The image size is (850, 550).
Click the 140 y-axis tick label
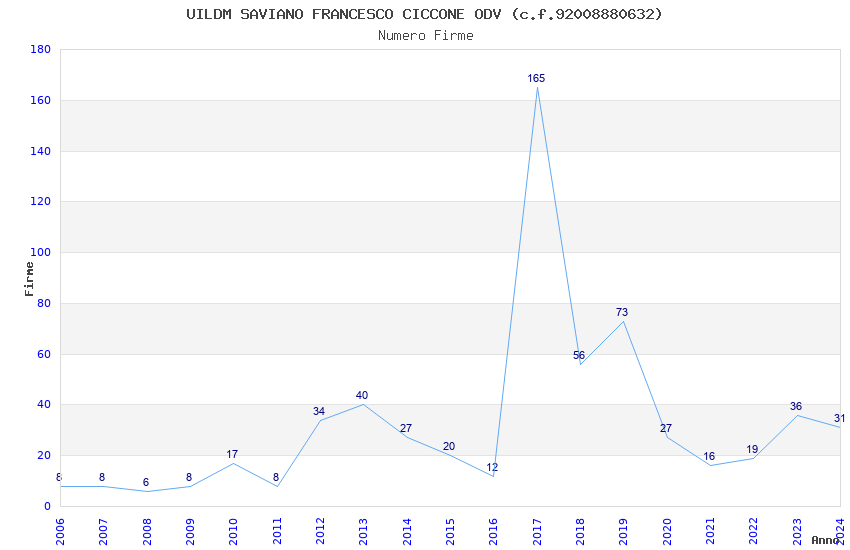pyautogui.click(x=41, y=151)
